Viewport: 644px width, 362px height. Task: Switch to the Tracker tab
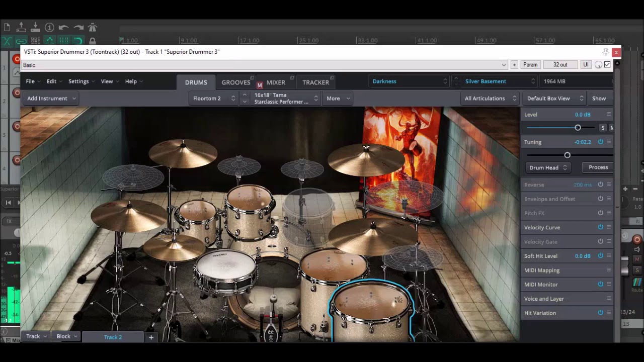315,82
